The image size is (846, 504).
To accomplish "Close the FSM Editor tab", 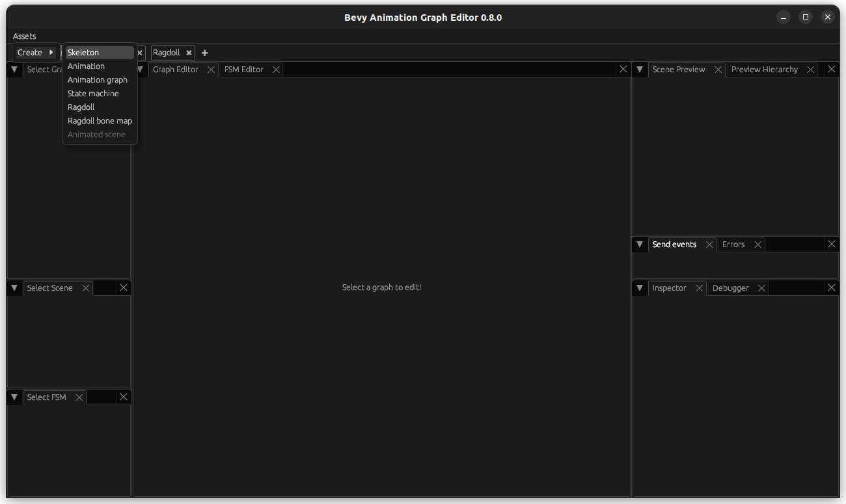I will pyautogui.click(x=275, y=69).
